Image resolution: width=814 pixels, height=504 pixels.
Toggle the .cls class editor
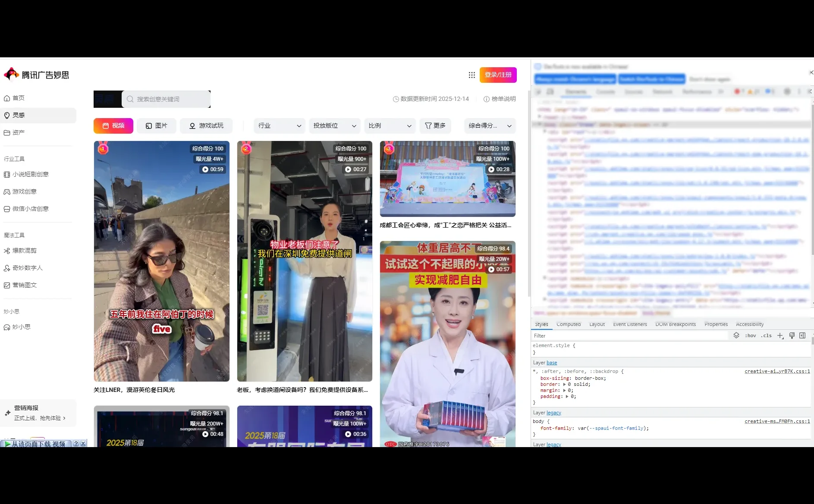click(x=767, y=335)
